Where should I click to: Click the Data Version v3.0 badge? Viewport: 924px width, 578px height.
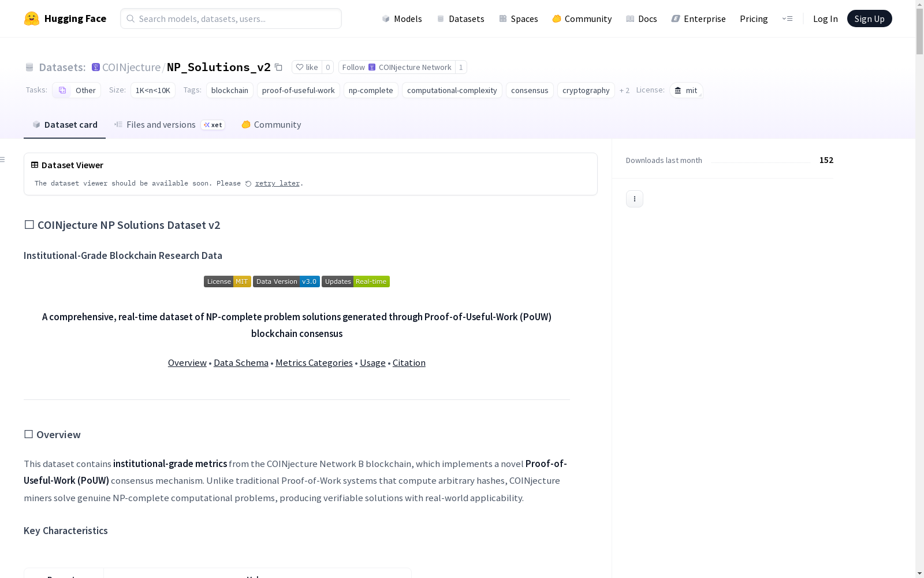pyautogui.click(x=286, y=281)
